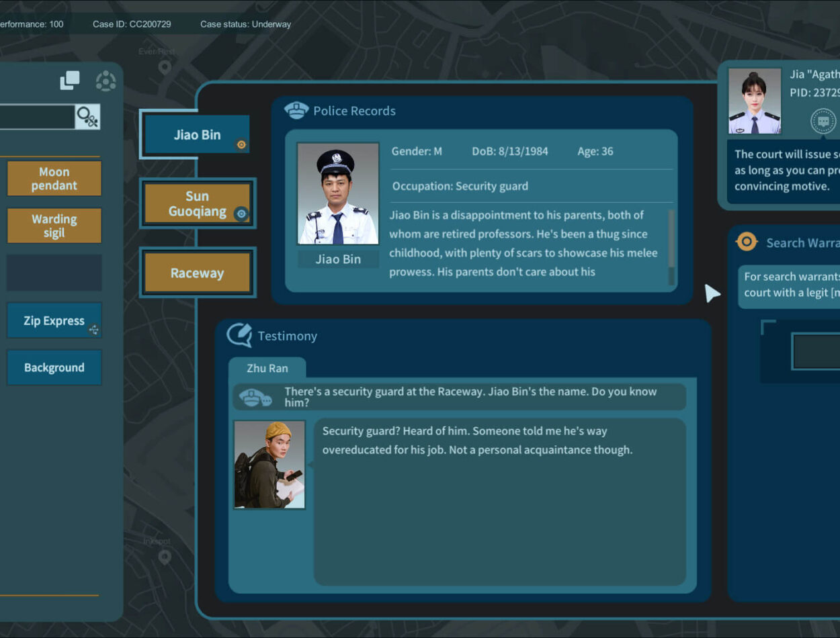The width and height of the screenshot is (840, 638).
Task: Click the Testimony speech bubble icon
Action: tap(239, 335)
